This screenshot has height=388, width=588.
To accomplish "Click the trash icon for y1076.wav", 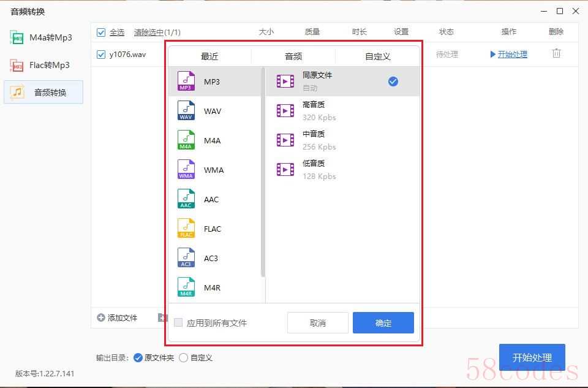I will tap(556, 54).
